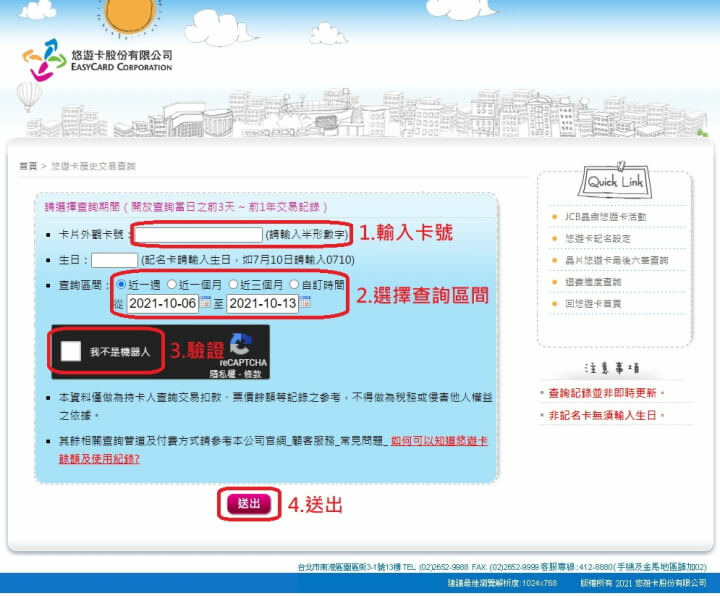The width and height of the screenshot is (720, 596).
Task: Focus the 卡片外觀卡號 card number field
Action: coord(198,235)
